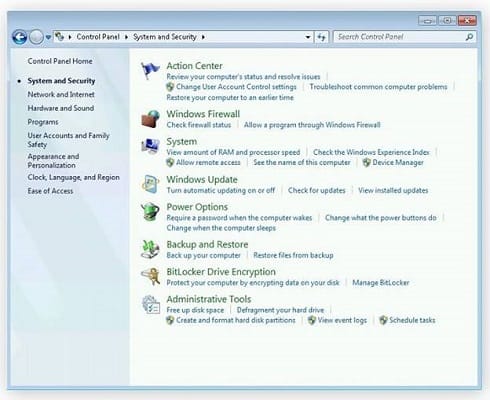Image resolution: width=490 pixels, height=400 pixels.
Task: Click the BitLocker Drive Encryption keys icon
Action: tap(150, 276)
